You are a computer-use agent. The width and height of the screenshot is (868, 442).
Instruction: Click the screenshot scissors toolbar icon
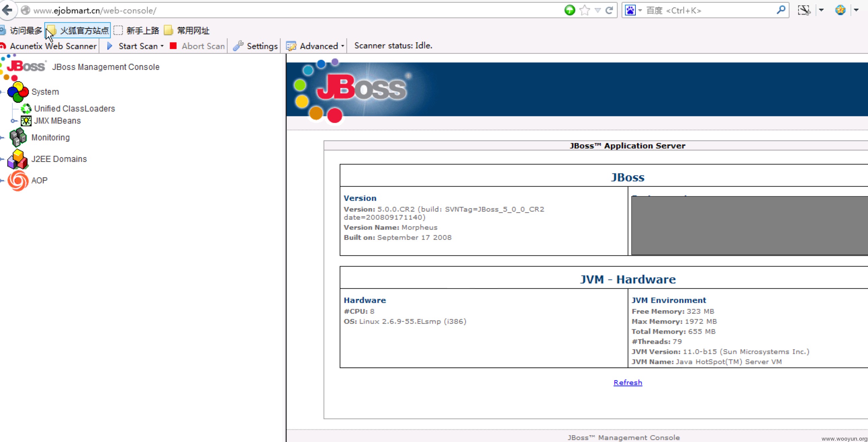(x=804, y=10)
